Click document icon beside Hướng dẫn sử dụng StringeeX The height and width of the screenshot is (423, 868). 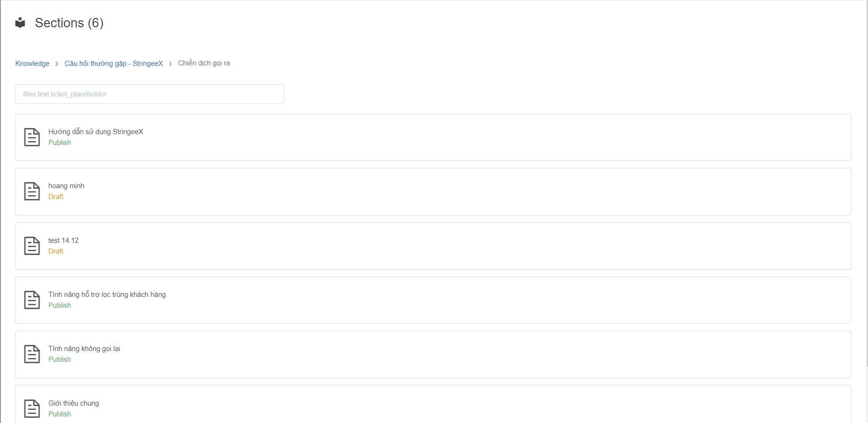click(x=32, y=137)
